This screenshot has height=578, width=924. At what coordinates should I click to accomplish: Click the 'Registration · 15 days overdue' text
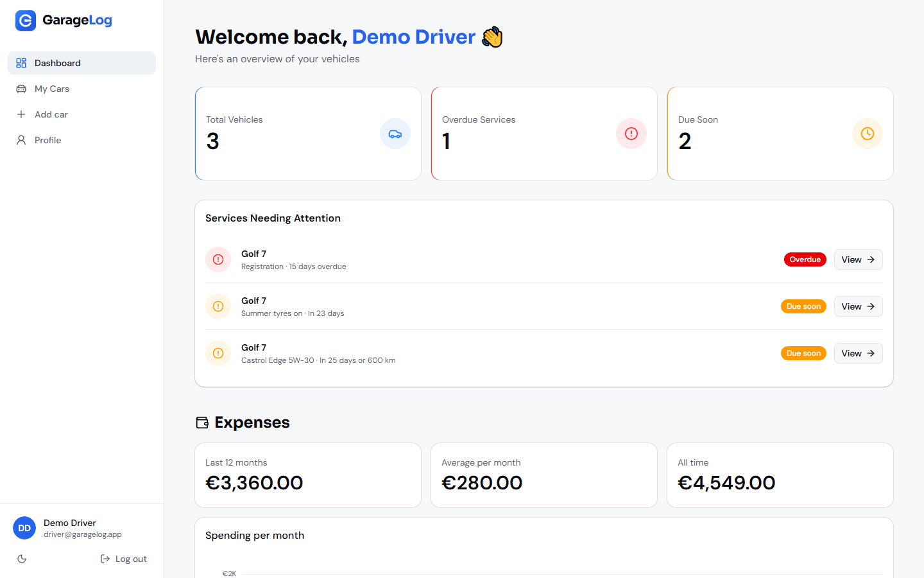point(294,267)
